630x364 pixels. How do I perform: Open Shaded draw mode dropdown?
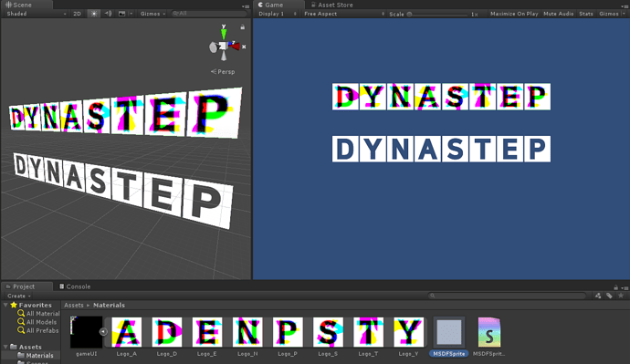pyautogui.click(x=37, y=14)
